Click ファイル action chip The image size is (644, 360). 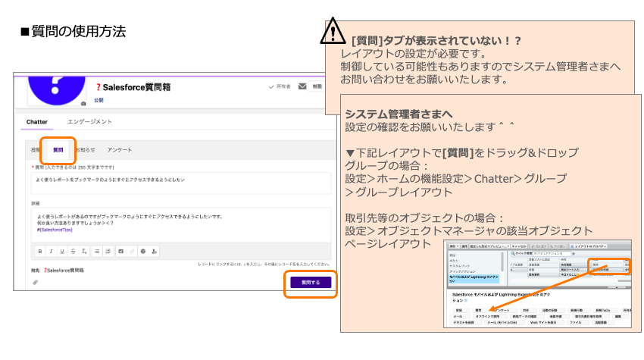pos(578,323)
